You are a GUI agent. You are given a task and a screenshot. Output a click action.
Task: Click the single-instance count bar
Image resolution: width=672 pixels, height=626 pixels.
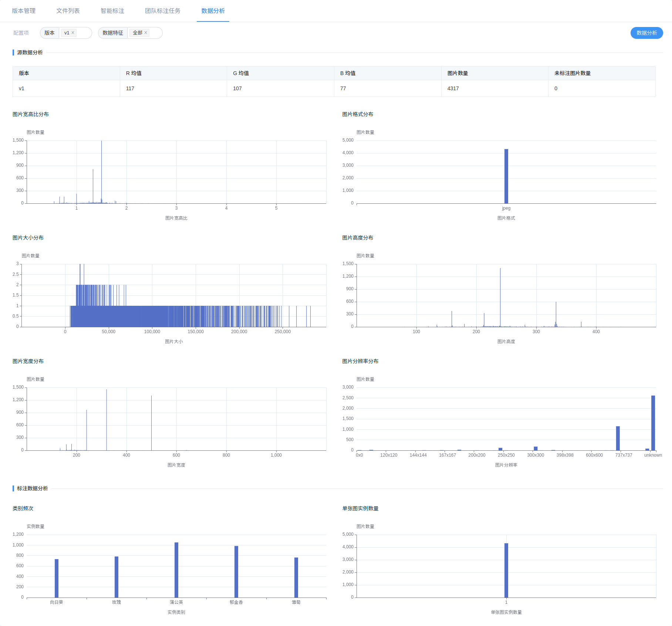tap(506, 570)
